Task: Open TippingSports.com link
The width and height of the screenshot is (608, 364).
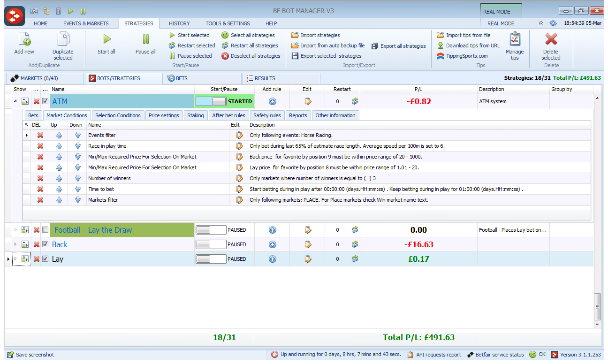Action: [x=462, y=56]
